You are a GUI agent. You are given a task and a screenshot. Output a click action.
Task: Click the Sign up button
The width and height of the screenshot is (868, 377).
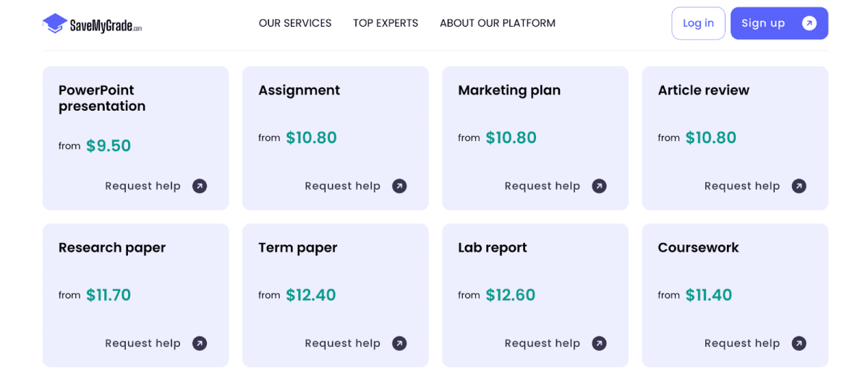(x=779, y=23)
